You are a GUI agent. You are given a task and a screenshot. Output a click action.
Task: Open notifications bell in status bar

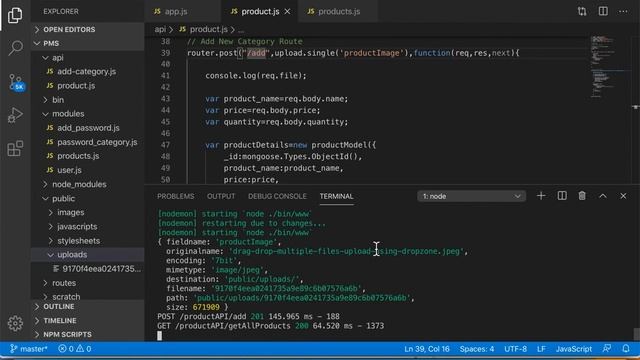pos(626,349)
